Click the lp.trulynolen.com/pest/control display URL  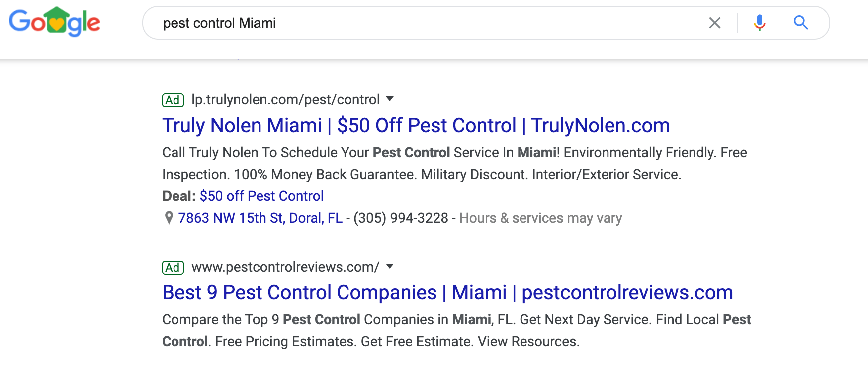click(x=286, y=100)
